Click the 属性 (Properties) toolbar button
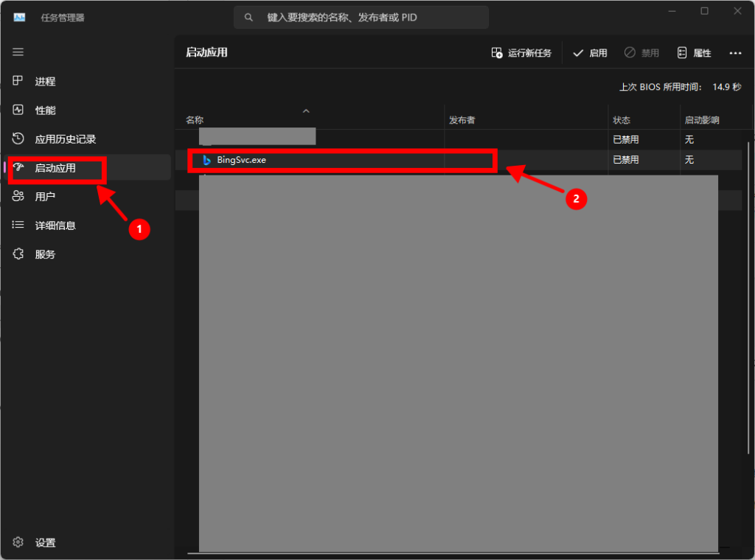Image resolution: width=755 pixels, height=560 pixels. (x=694, y=53)
